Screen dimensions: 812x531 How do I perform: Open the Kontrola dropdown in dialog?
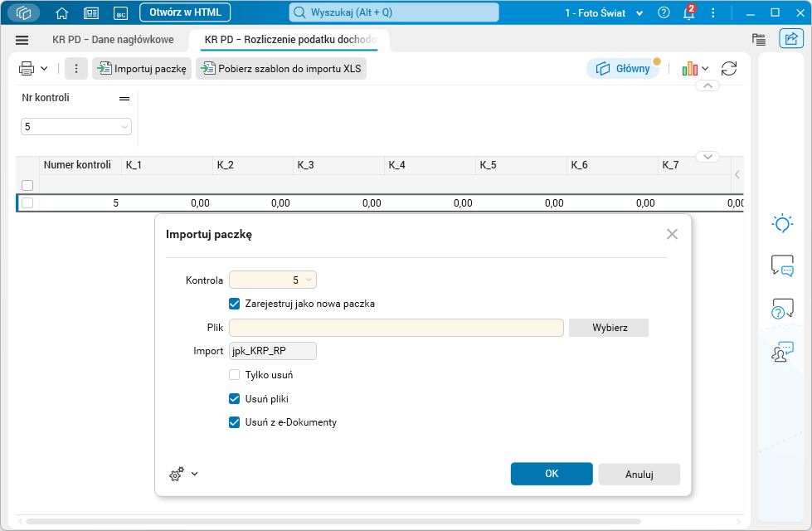(x=273, y=280)
